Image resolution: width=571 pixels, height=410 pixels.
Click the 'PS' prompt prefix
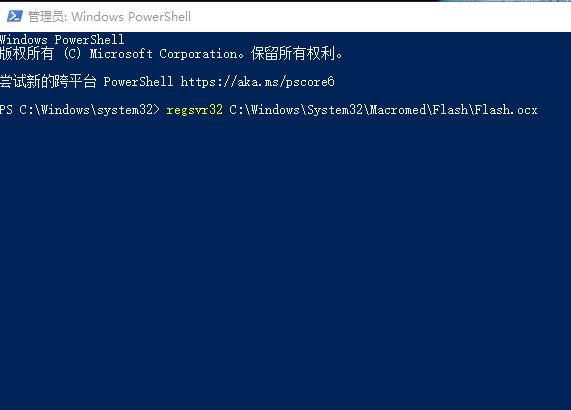point(6,110)
